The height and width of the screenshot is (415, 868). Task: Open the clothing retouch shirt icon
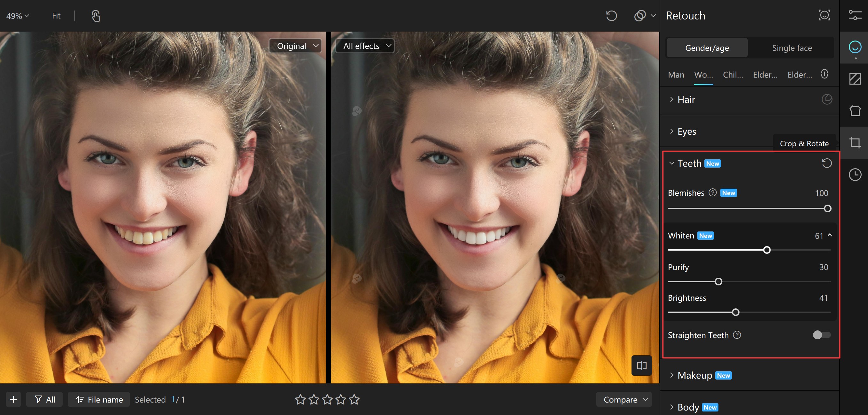pyautogui.click(x=855, y=111)
